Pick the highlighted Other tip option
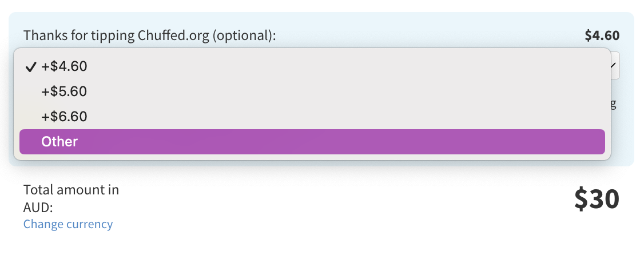Screen dimensions: 644x255 coord(312,142)
